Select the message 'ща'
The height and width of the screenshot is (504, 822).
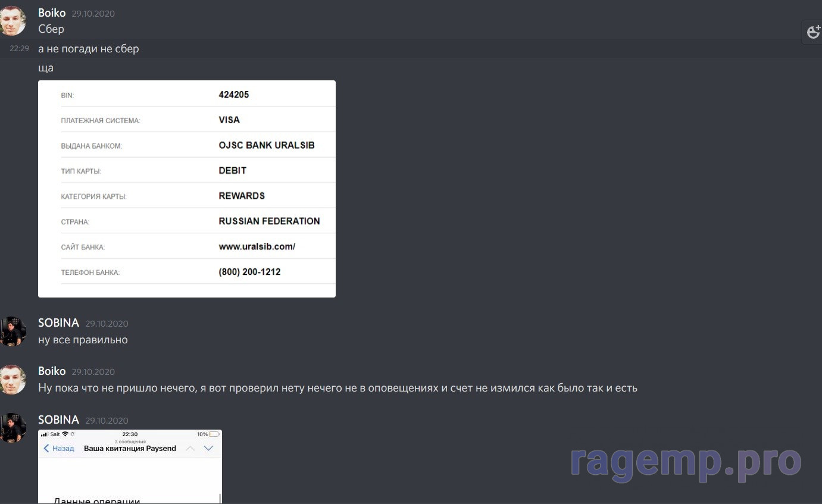click(46, 68)
